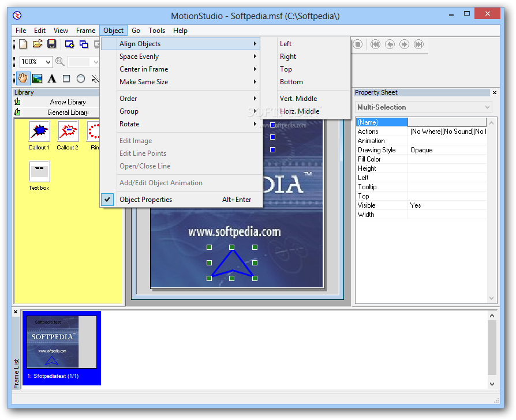Select the Visible property row
516x420 pixels.
click(421, 205)
